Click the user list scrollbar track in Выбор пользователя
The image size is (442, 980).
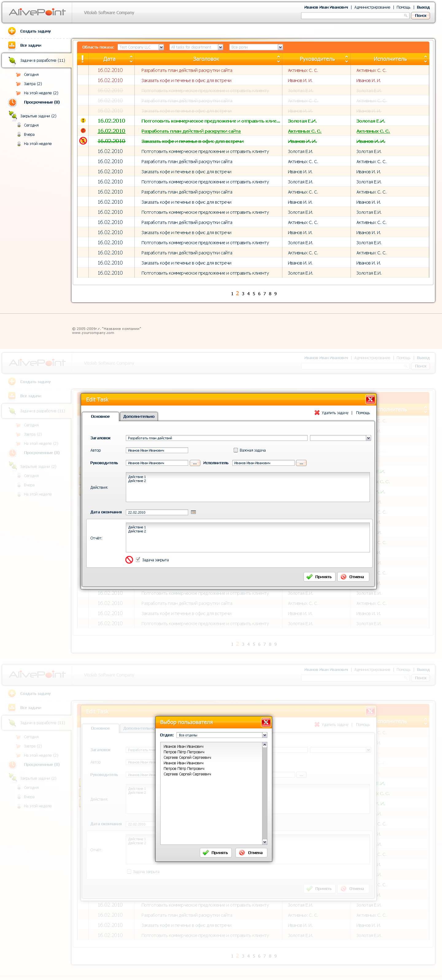(265, 793)
